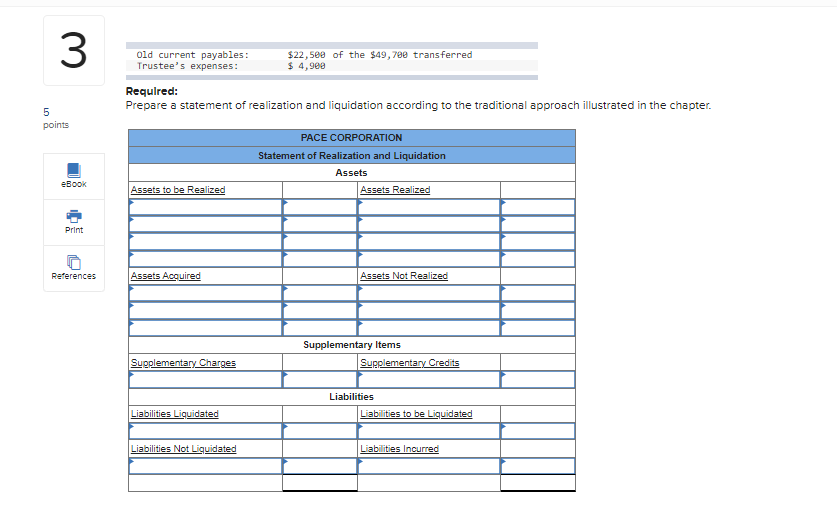Click amount field beside Liabilities Incurred entry
837x531 pixels.
click(x=538, y=466)
